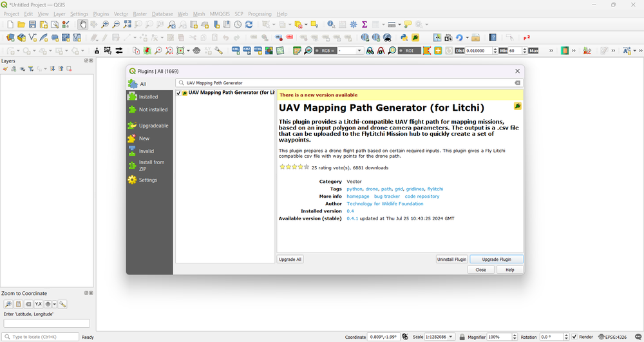The width and height of the screenshot is (644, 342).
Task: Open the code repository link
Action: [422, 196]
